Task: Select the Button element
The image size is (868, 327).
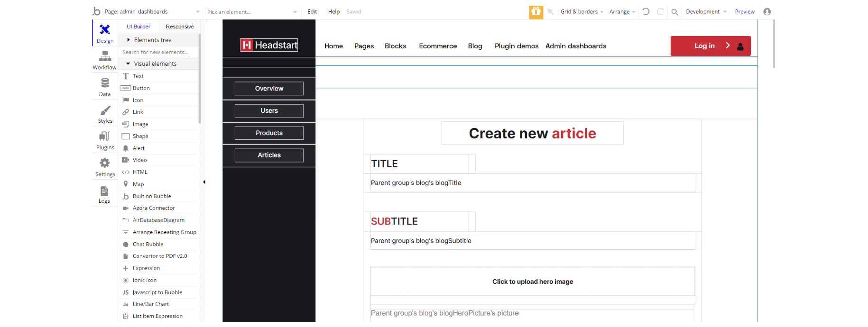Action: [x=159, y=88]
